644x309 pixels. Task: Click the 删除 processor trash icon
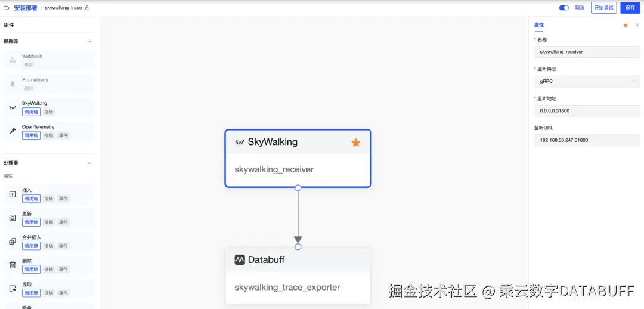click(x=13, y=265)
